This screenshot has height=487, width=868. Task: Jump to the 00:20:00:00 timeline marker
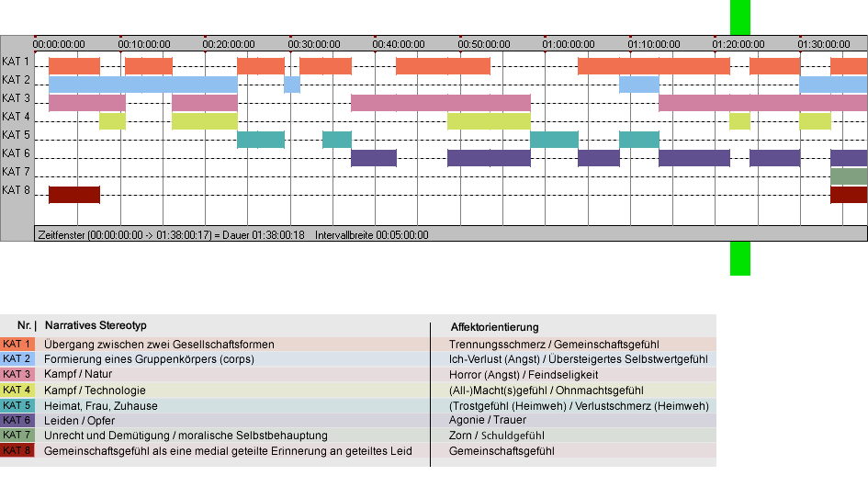click(x=229, y=44)
